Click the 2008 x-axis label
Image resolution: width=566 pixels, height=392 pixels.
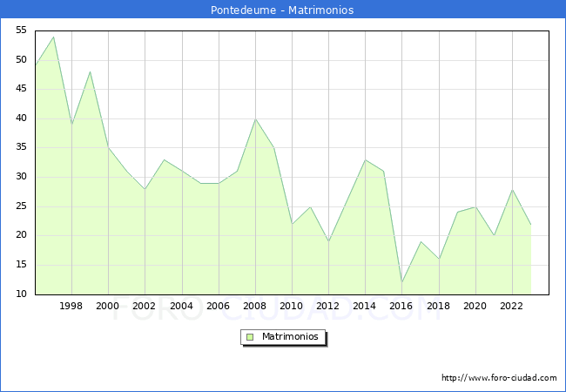[255, 306]
